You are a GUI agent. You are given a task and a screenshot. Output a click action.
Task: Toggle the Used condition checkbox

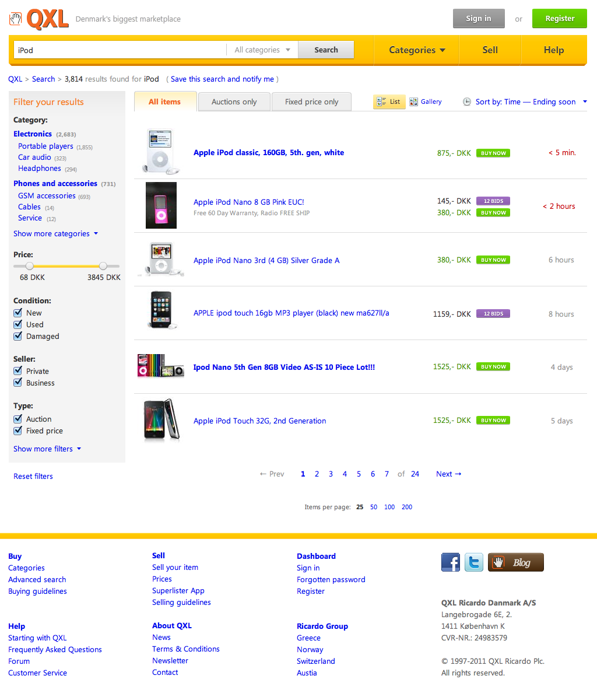point(18,324)
